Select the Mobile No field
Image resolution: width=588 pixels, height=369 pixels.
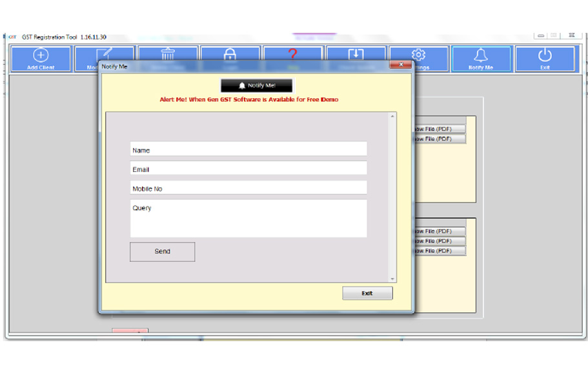coord(248,188)
